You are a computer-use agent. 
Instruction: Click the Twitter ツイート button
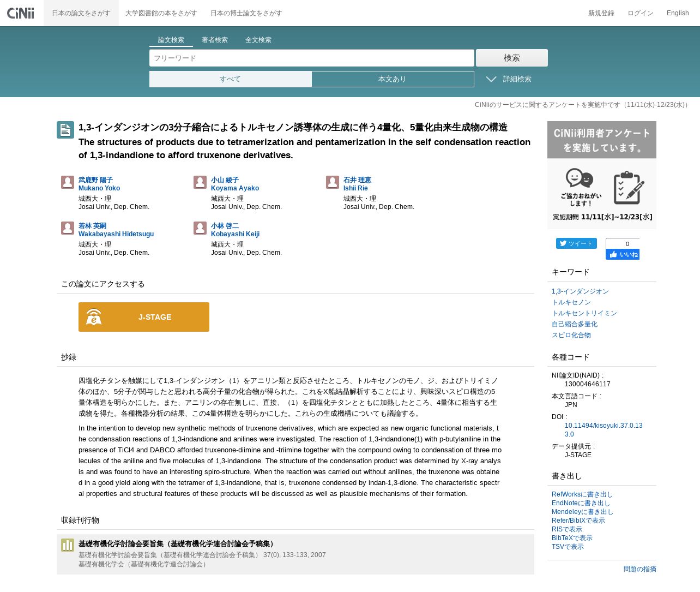click(576, 243)
